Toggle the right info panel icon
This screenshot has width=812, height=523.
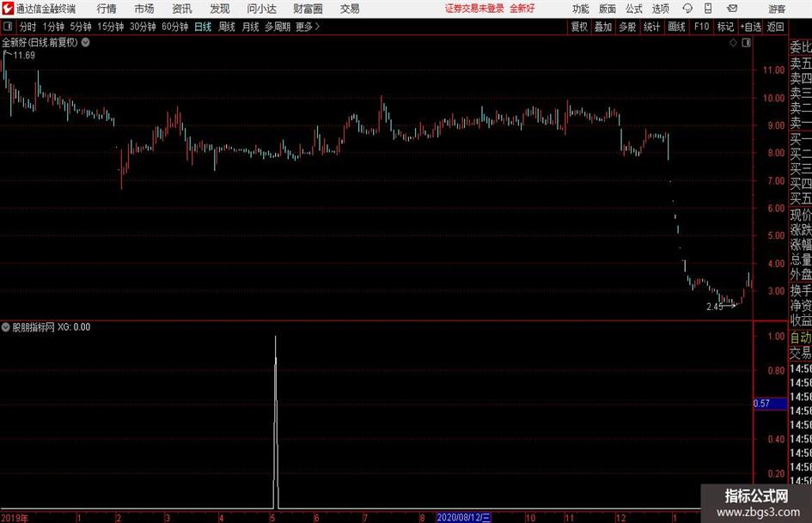(746, 43)
